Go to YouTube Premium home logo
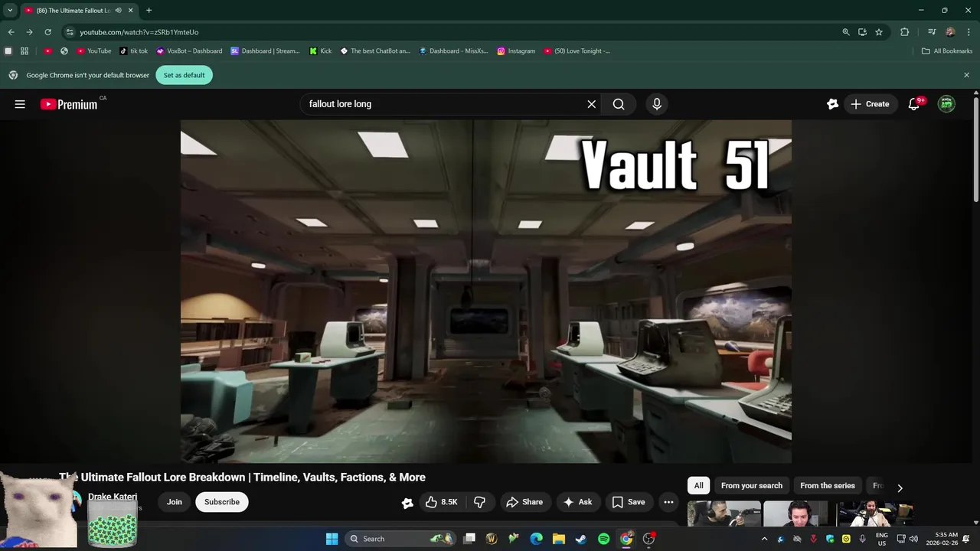The width and height of the screenshot is (980, 551). point(69,104)
